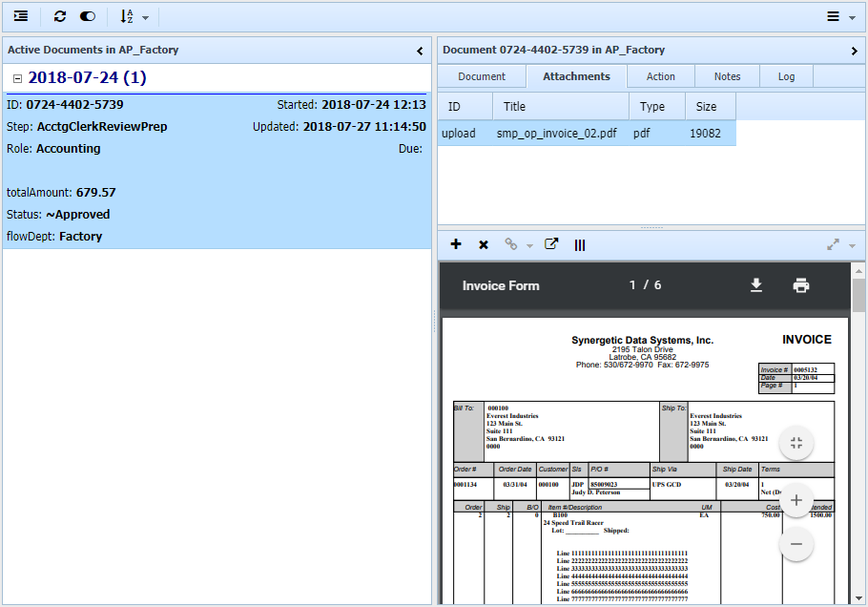
Task: Open attachment in new window icon
Action: (x=550, y=244)
